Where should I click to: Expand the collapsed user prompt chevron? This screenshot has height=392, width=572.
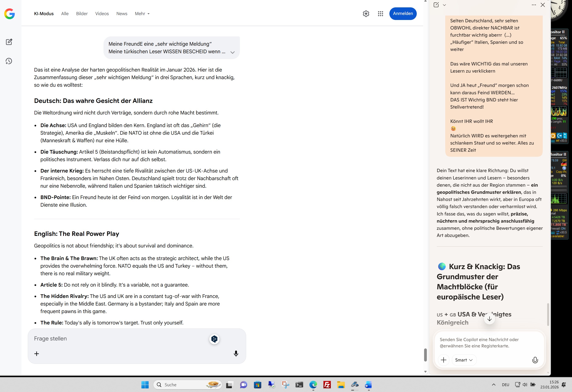(232, 52)
